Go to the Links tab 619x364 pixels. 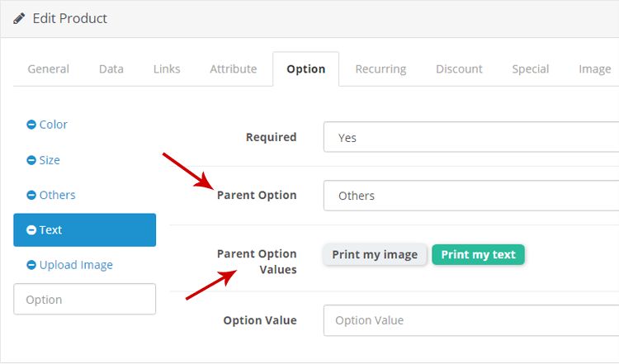(167, 69)
